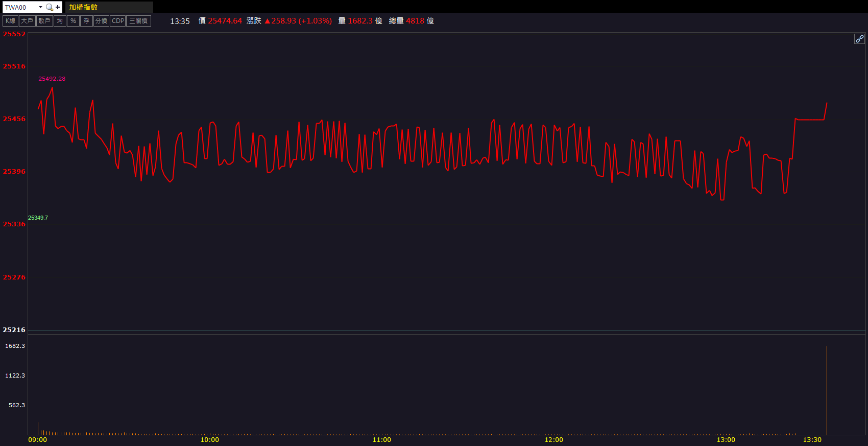Click the 加權指數 title tab
The height and width of the screenshot is (446, 868).
coord(83,7)
